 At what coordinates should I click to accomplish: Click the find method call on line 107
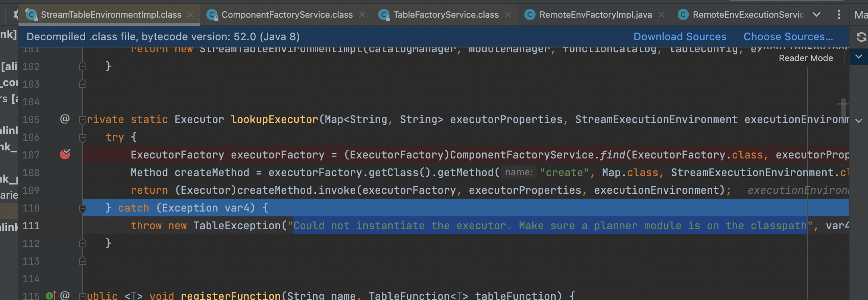[612, 155]
